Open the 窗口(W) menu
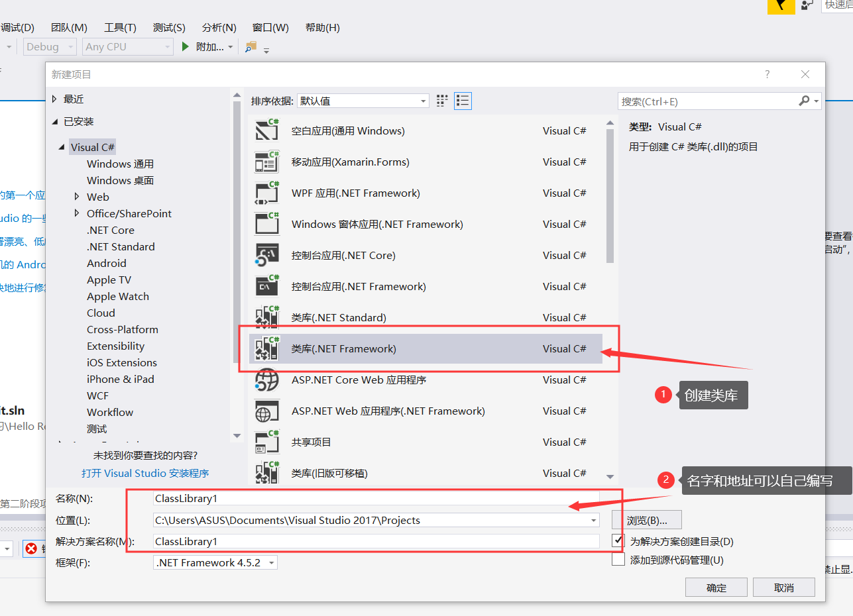 tap(270, 27)
